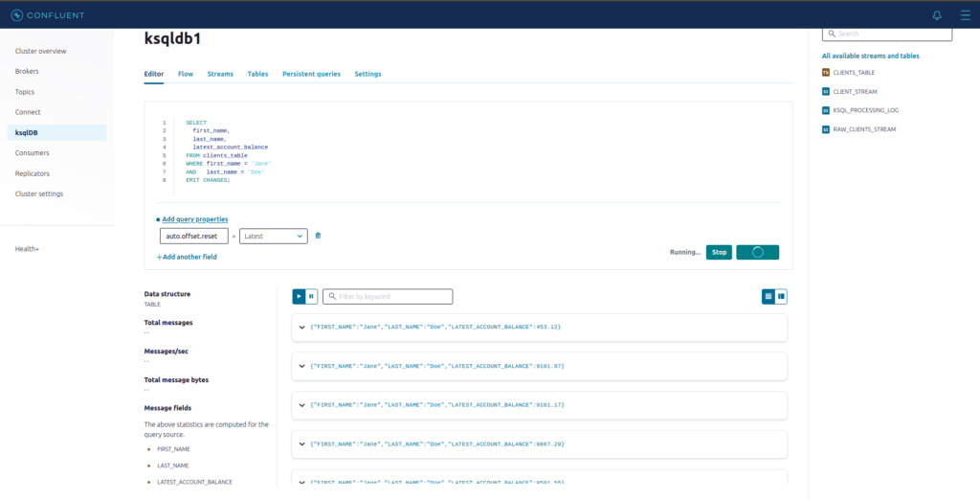The width and height of the screenshot is (980, 500).
Task: Click the KSQL_PROCESSING_LOG stream icon
Action: tap(826, 110)
